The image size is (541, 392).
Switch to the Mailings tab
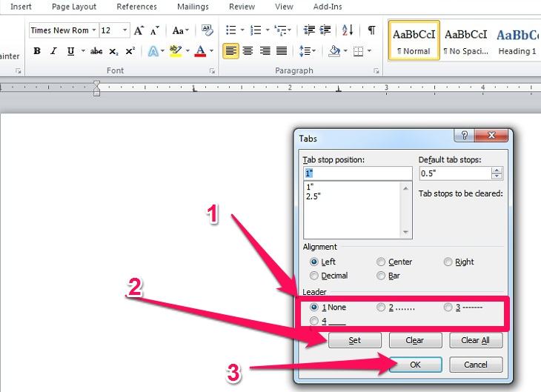coord(193,7)
